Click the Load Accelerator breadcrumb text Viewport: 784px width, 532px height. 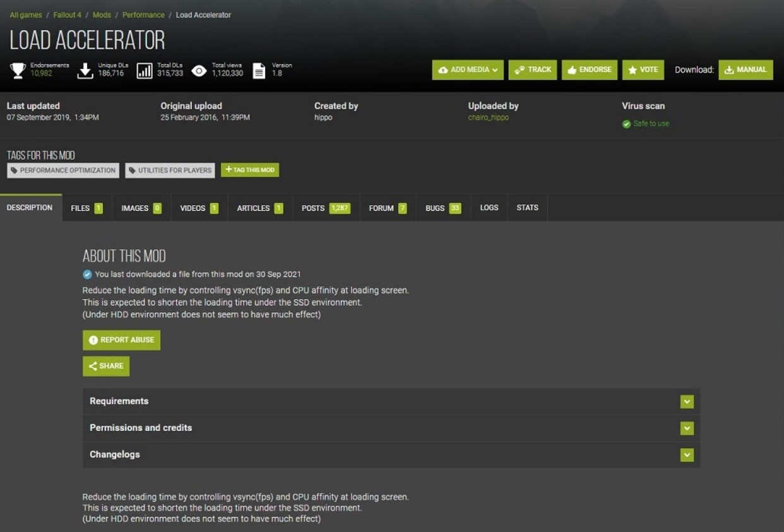(203, 15)
